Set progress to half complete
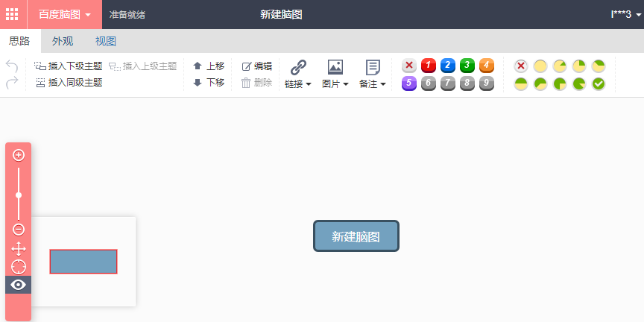The width and height of the screenshot is (644, 322). [x=521, y=83]
